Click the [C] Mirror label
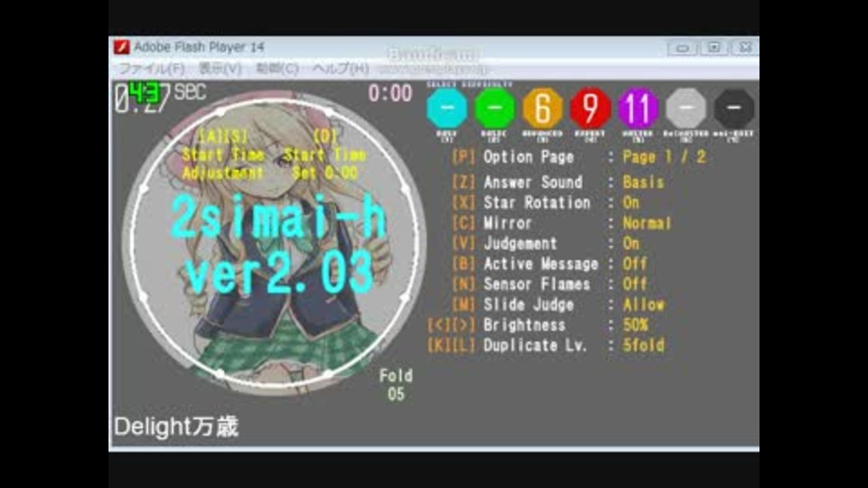 click(x=492, y=223)
